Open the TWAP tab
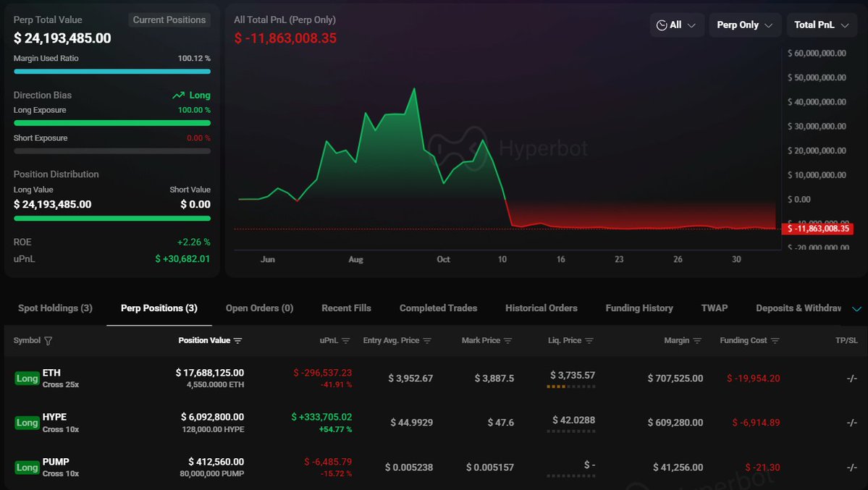Screen dimensions: 868x490 tap(715, 308)
